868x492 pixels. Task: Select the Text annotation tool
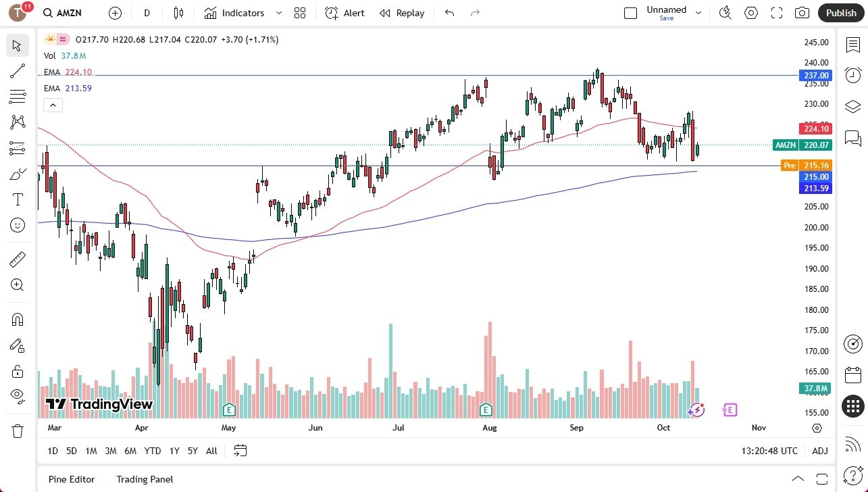tap(17, 199)
